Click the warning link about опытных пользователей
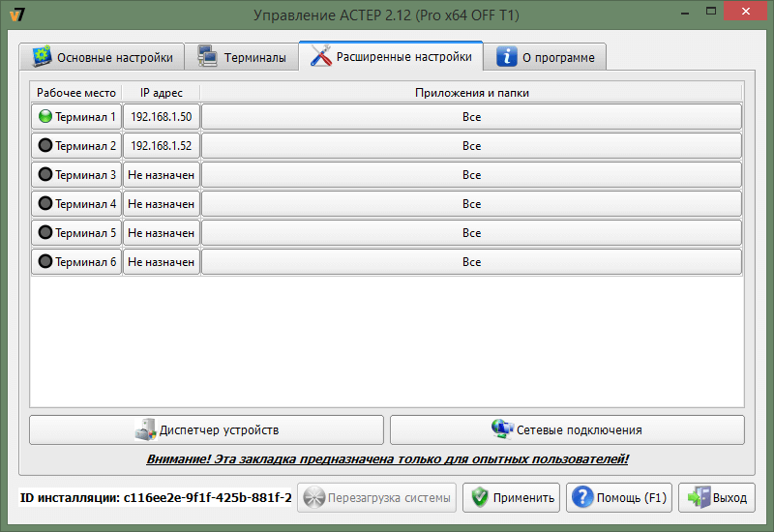Image resolution: width=774 pixels, height=532 pixels. [x=388, y=458]
